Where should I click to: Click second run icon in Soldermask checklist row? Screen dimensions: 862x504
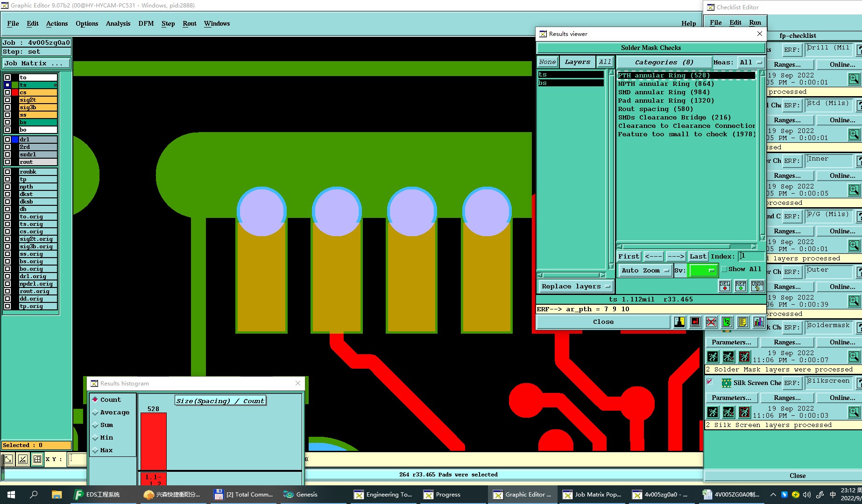click(x=728, y=357)
